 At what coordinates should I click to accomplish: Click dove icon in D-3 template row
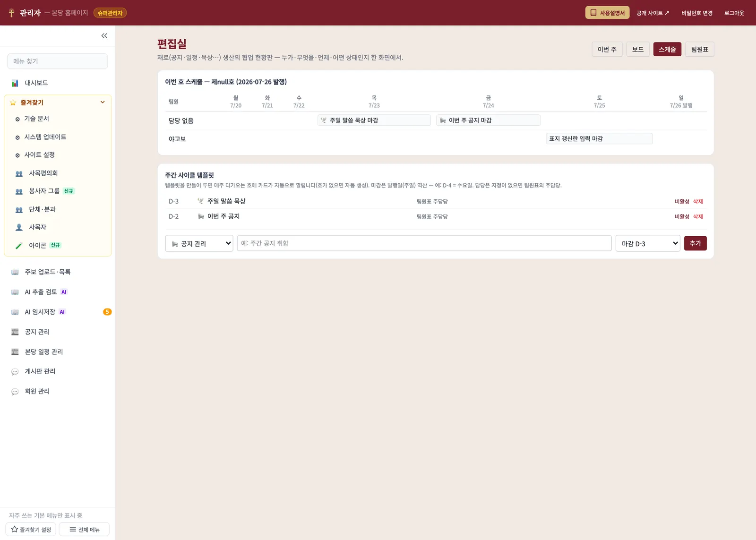point(201,201)
